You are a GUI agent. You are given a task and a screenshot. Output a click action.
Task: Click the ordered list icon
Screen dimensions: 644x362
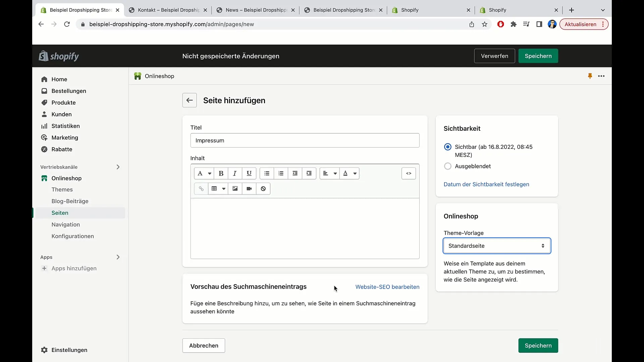(281, 173)
